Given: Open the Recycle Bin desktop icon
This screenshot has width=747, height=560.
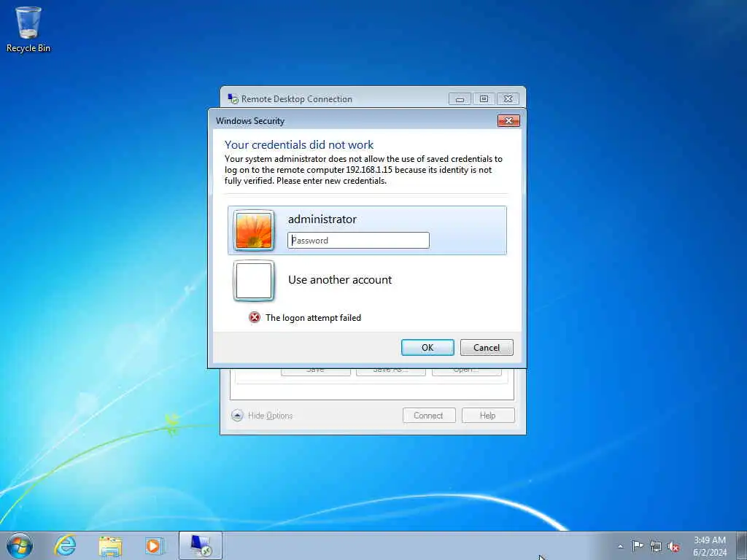Looking at the screenshot, I should coord(28,29).
